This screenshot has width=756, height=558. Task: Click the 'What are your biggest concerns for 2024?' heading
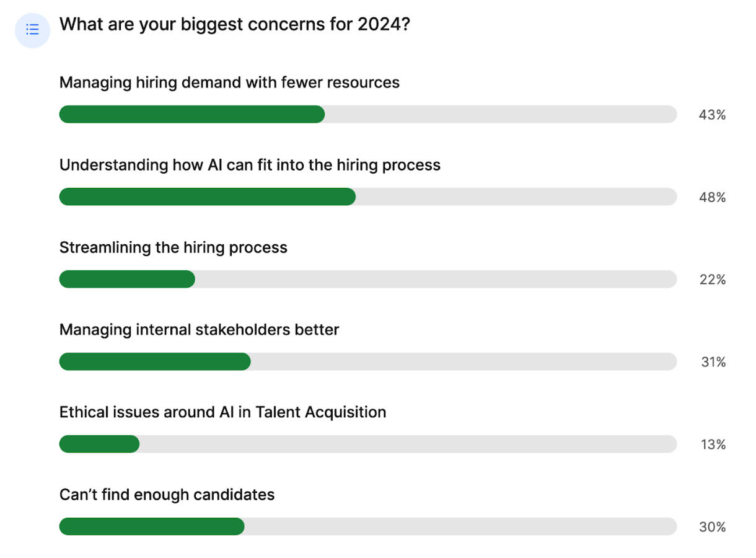(x=234, y=25)
